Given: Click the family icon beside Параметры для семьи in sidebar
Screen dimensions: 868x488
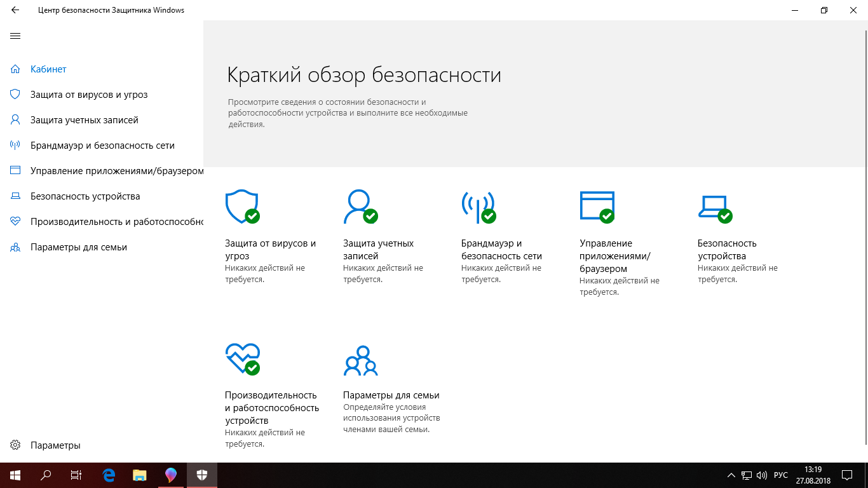Looking at the screenshot, I should (x=15, y=247).
